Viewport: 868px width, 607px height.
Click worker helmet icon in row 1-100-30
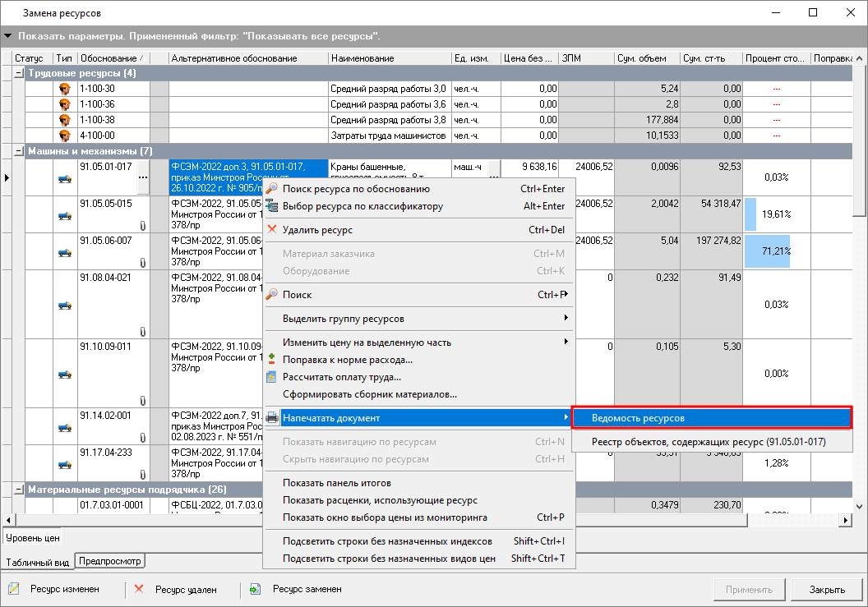65,89
